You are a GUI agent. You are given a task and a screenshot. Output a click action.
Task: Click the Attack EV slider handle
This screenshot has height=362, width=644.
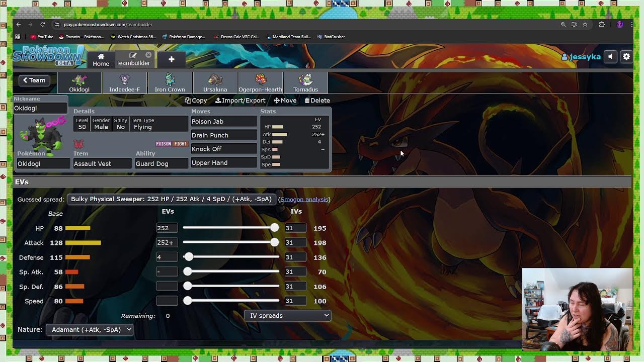pos(274,242)
